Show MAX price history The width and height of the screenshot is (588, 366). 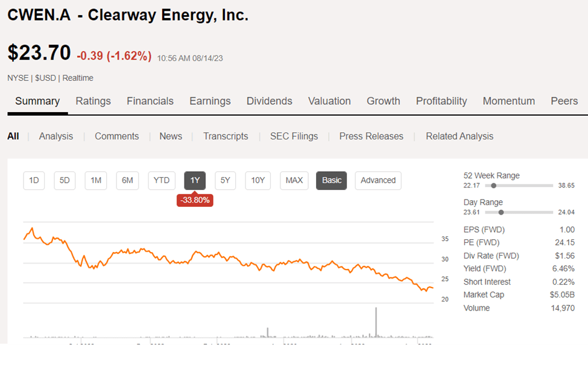coord(294,180)
